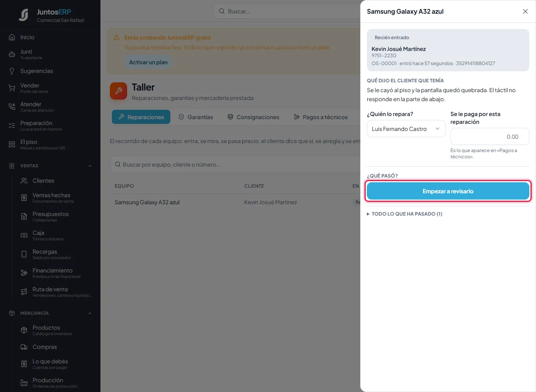Click the CLIENTE column header

tap(254, 186)
